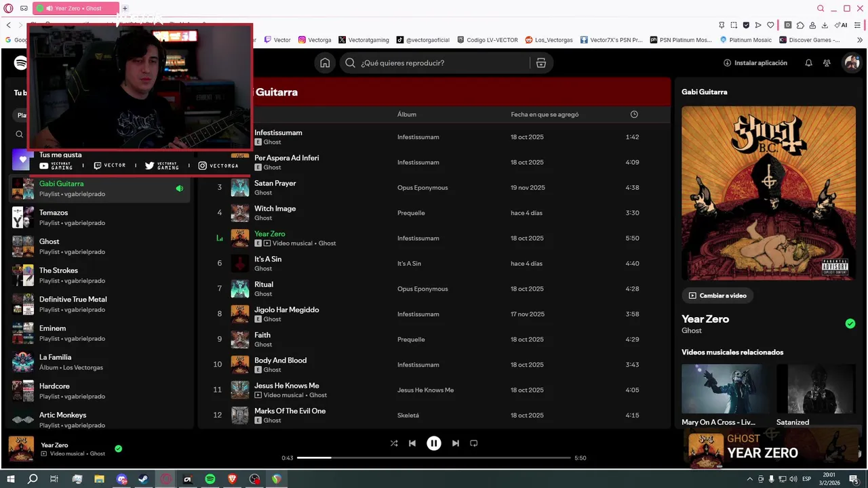
Task: Toggle repeat mode
Action: click(474, 443)
